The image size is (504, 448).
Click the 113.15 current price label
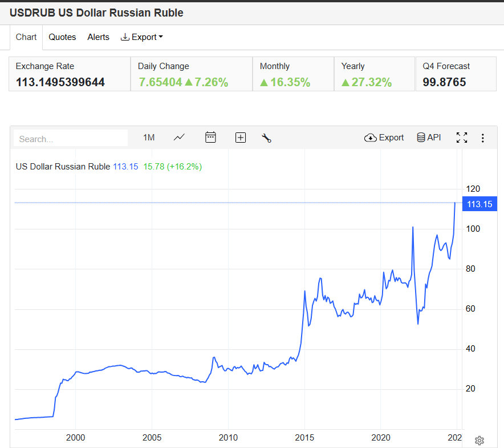point(479,204)
